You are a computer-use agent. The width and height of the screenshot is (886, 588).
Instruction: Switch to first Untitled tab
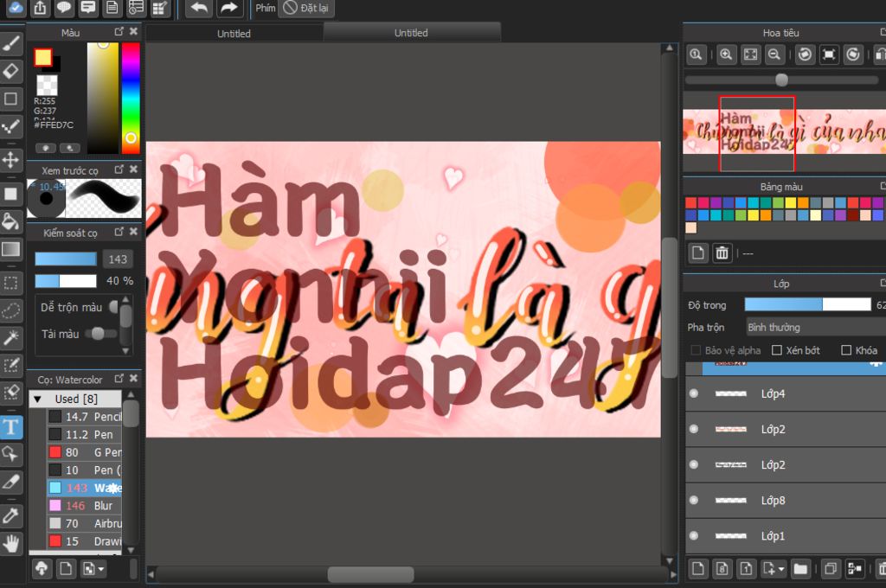tap(234, 34)
